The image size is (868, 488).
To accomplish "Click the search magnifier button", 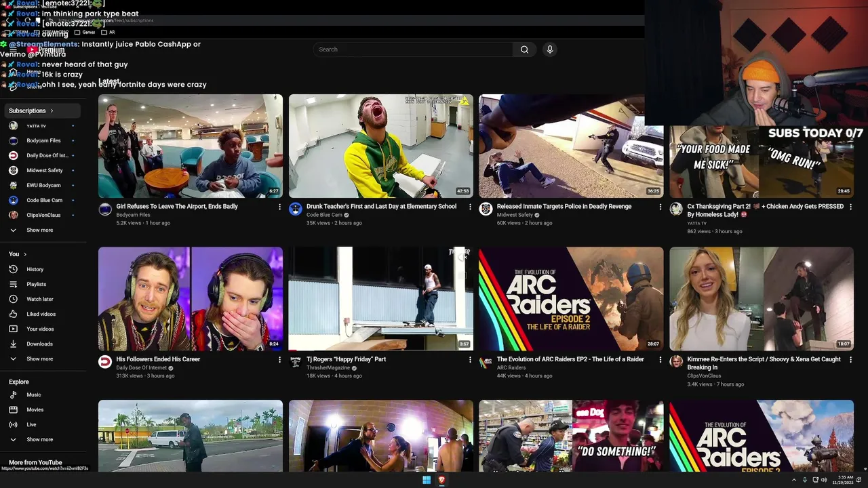I will 524,49.
